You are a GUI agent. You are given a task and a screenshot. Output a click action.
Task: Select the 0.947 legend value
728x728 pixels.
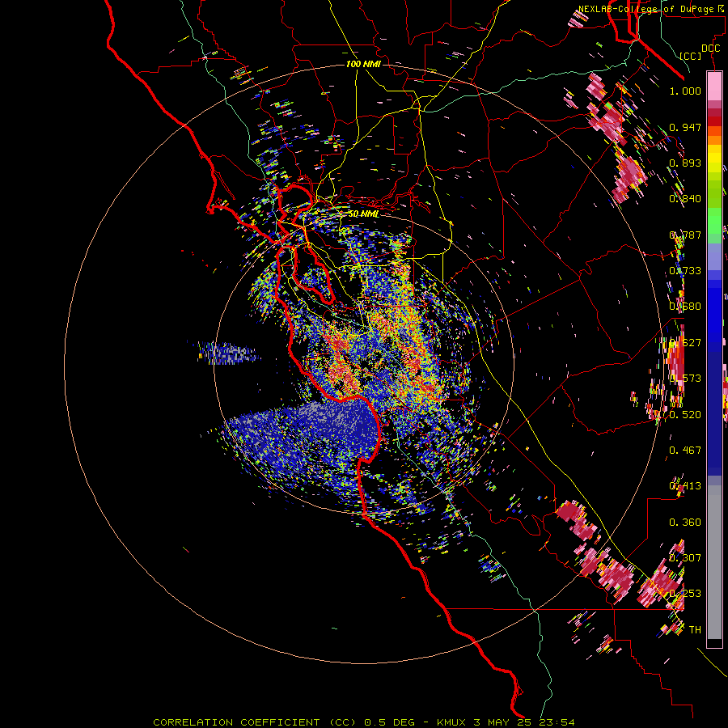[x=685, y=127]
